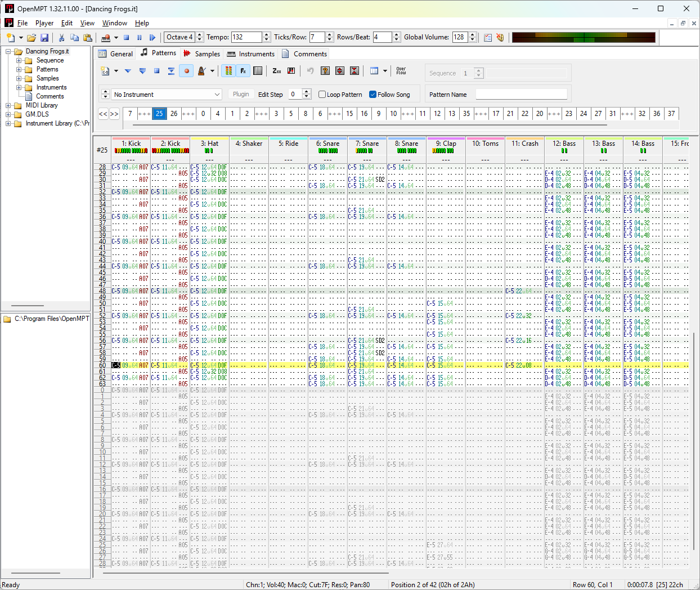Open pattern properties icon
Viewport: 700px width, 590px height.
pos(258,71)
